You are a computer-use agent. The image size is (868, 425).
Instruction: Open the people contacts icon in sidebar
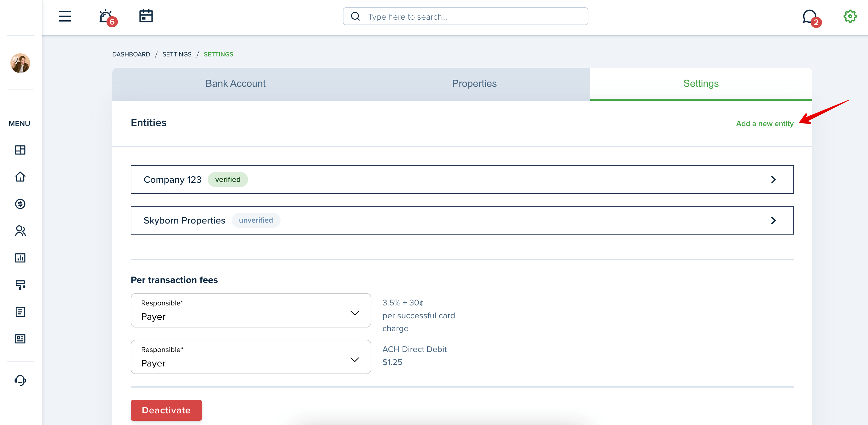[20, 231]
